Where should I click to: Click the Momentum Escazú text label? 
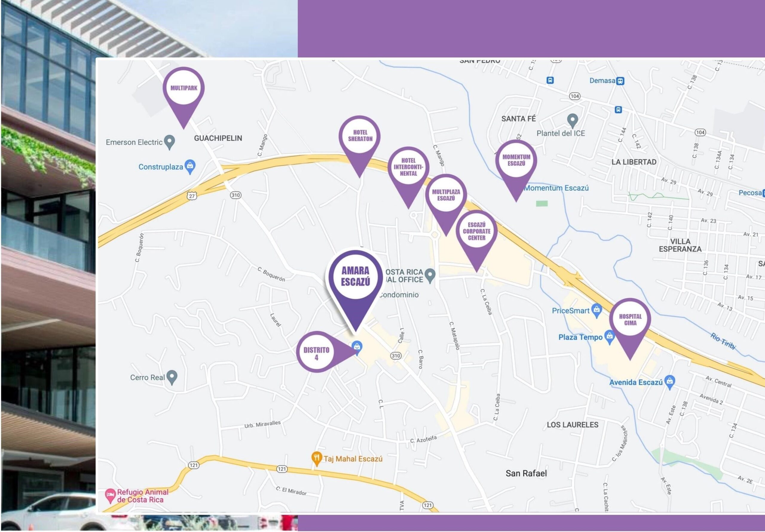[556, 188]
